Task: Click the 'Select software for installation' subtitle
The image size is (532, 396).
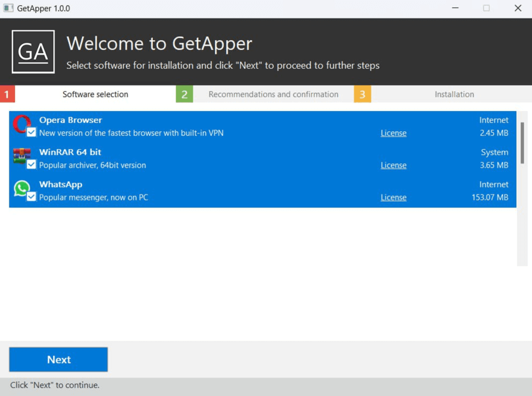Action: [223, 65]
